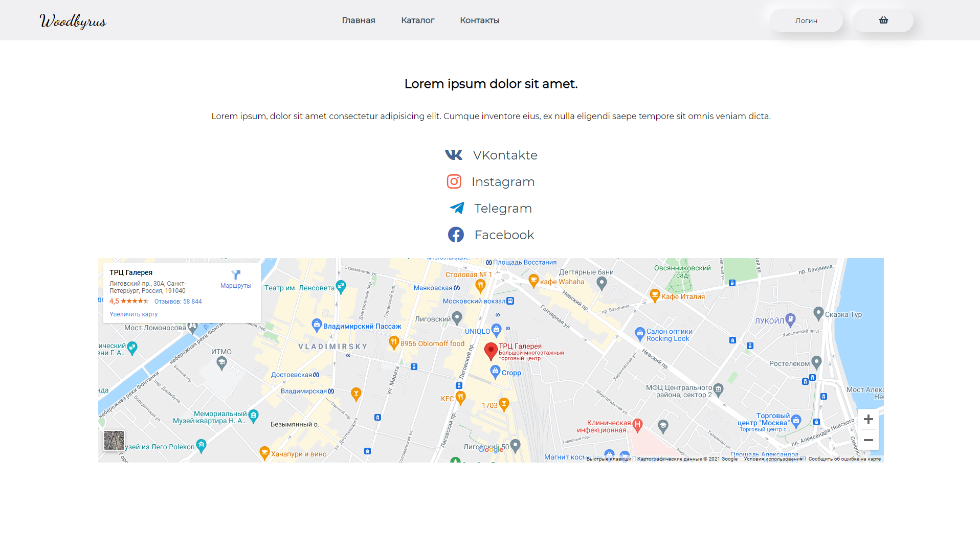980x552 pixels.
Task: Click Увеличить карту link
Action: click(133, 314)
